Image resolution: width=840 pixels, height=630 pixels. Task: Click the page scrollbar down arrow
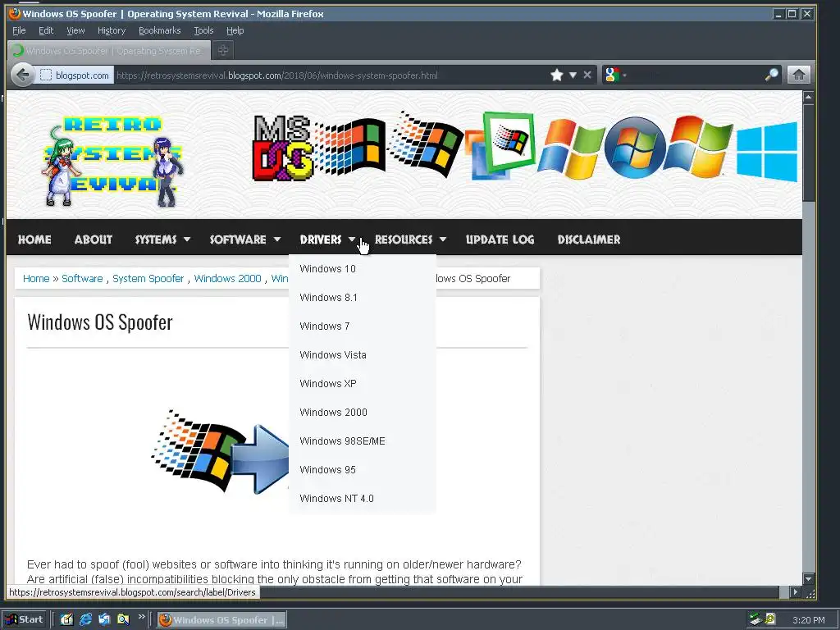click(808, 578)
